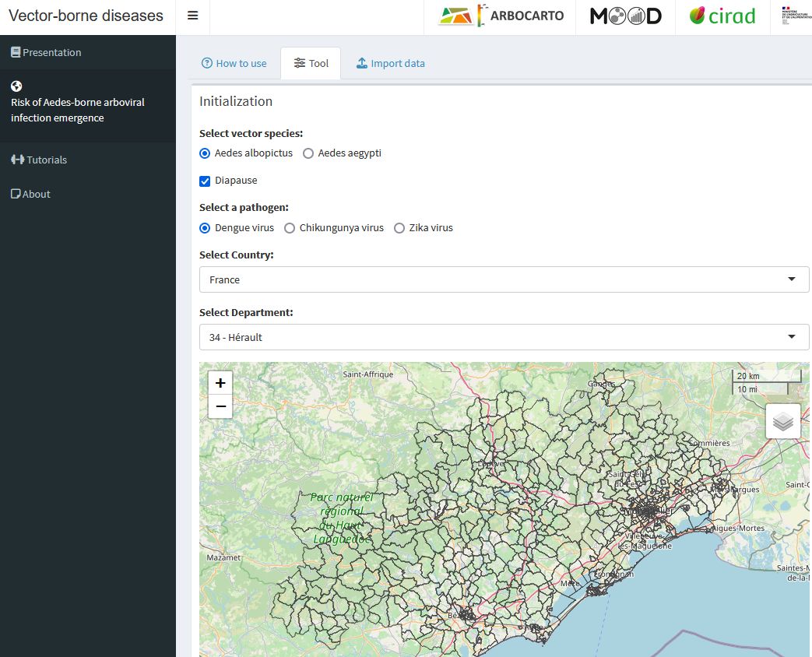Open the Presentation sidebar item

coord(51,52)
